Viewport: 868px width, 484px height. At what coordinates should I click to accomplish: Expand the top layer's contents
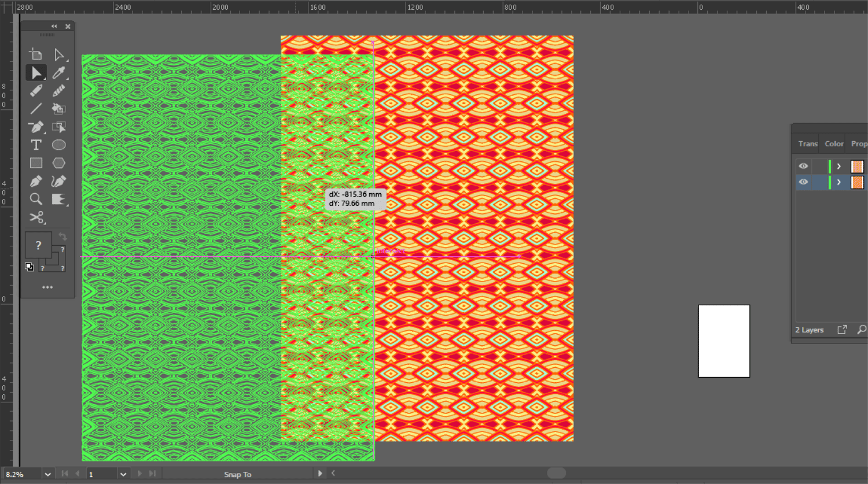point(838,166)
